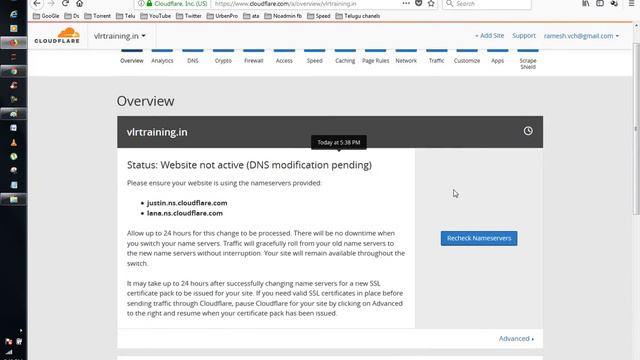
Task: Open the YouTube bookmarks folder
Action: coord(156,16)
